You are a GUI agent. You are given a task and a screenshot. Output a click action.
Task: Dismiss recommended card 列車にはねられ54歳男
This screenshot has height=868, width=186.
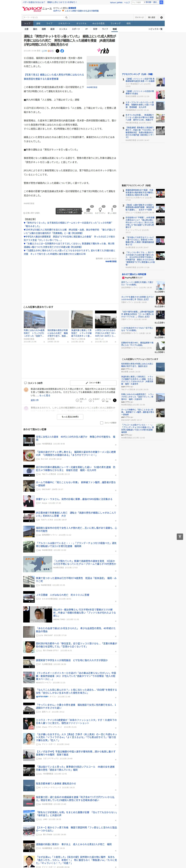click(x=44, y=342)
